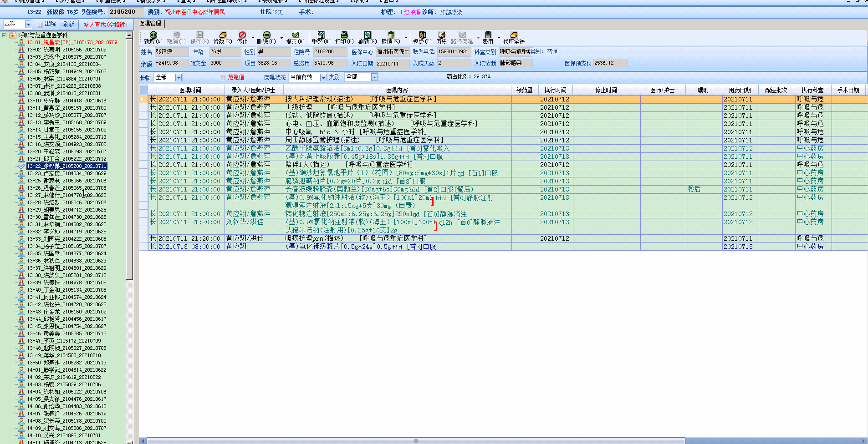Viewport: 868px width, 444px height.
Task: Click the 执行时间 column header
Action: tap(555, 90)
